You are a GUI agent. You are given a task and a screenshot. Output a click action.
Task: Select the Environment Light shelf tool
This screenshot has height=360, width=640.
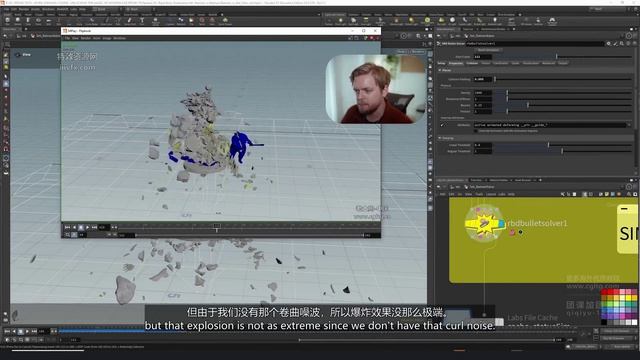pos(427,20)
